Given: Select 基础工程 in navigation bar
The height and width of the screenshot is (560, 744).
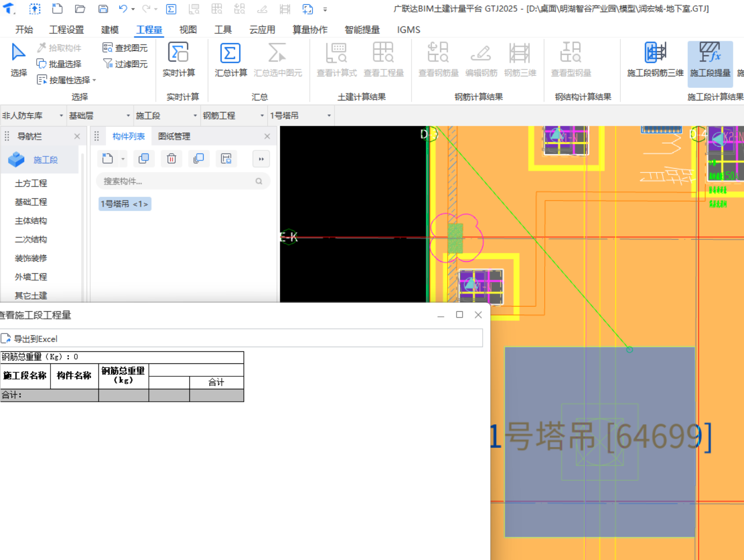Looking at the screenshot, I should point(31,202).
